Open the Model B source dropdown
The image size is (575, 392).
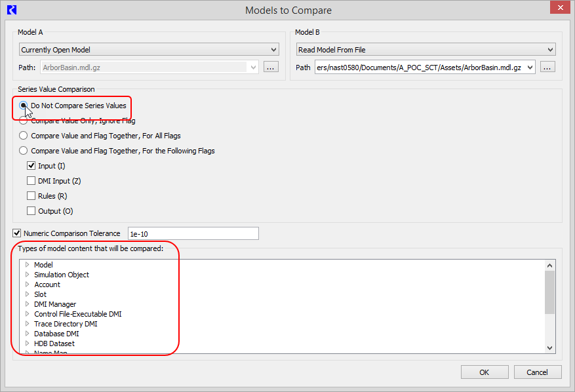coord(426,50)
